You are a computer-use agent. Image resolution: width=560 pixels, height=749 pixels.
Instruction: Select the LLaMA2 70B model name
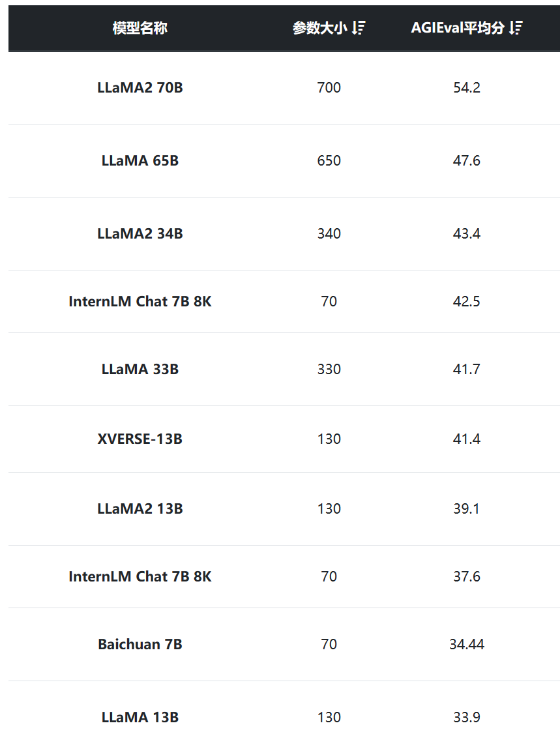point(140,87)
